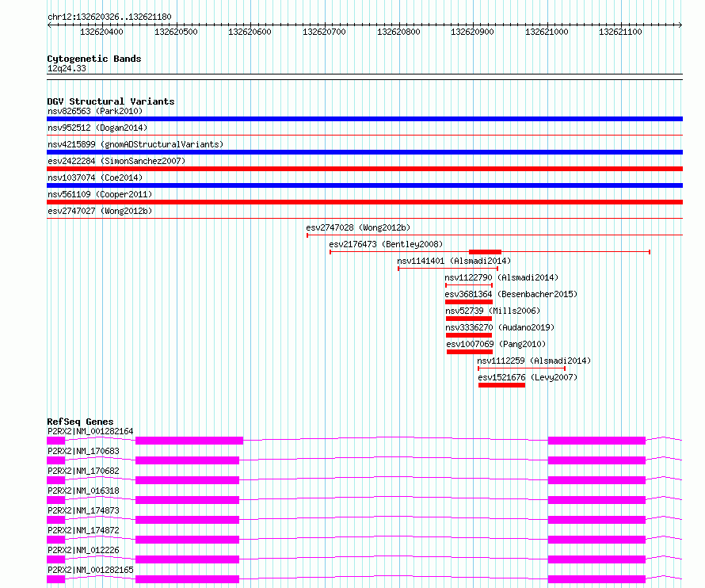
Task: Open variant esv3681364 (Besenbacher2015) label
Action: 511,294
